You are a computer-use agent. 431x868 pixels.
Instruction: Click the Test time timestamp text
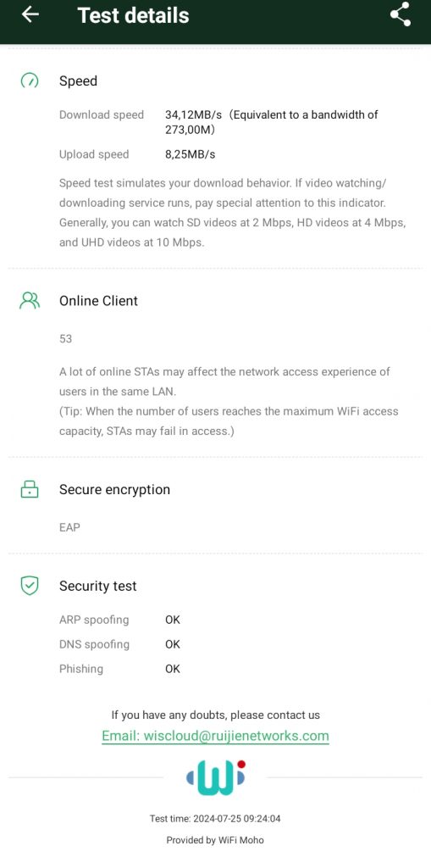[x=215, y=818]
